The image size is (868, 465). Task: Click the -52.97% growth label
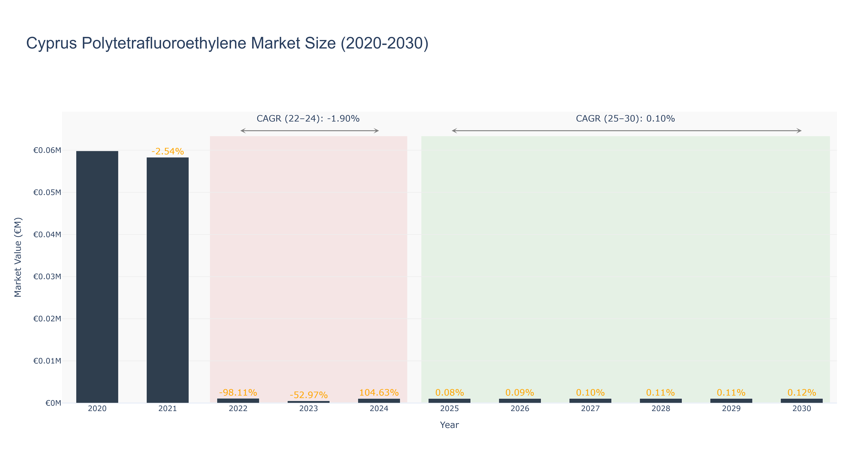click(309, 395)
